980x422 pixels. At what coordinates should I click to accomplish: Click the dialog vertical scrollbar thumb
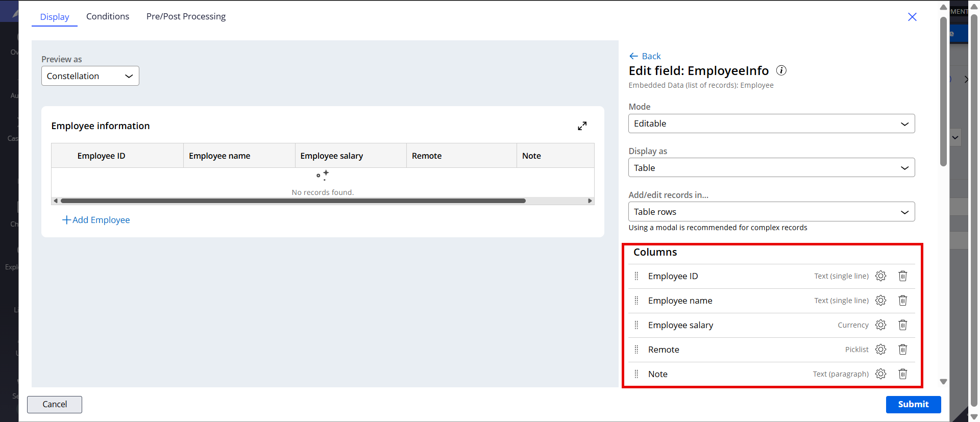pyautogui.click(x=943, y=92)
